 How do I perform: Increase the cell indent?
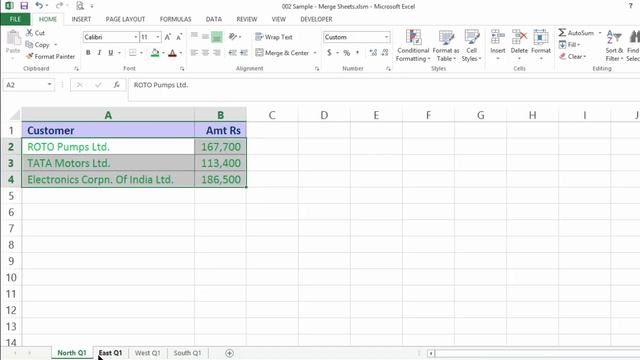coord(244,53)
